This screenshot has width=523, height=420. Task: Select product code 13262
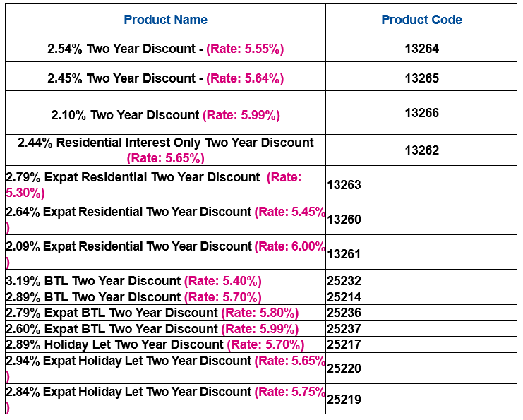coord(421,150)
